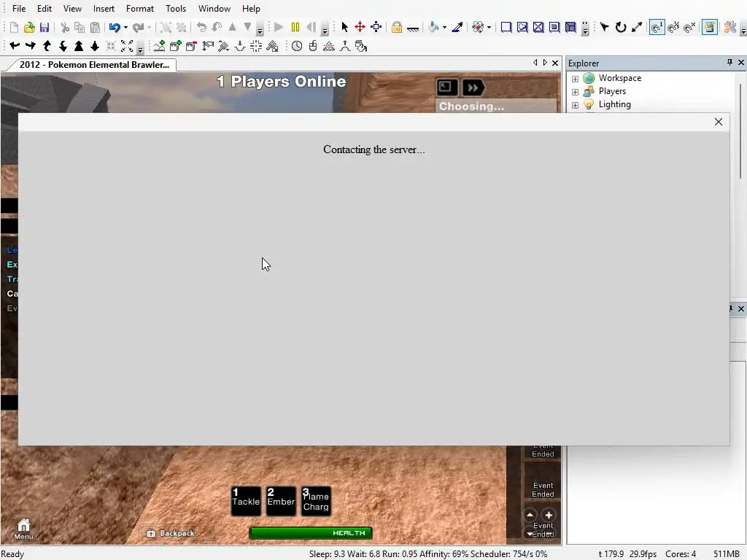Viewport: 747px width, 560px height.
Task: Select Lighting in Explorer
Action: point(614,104)
